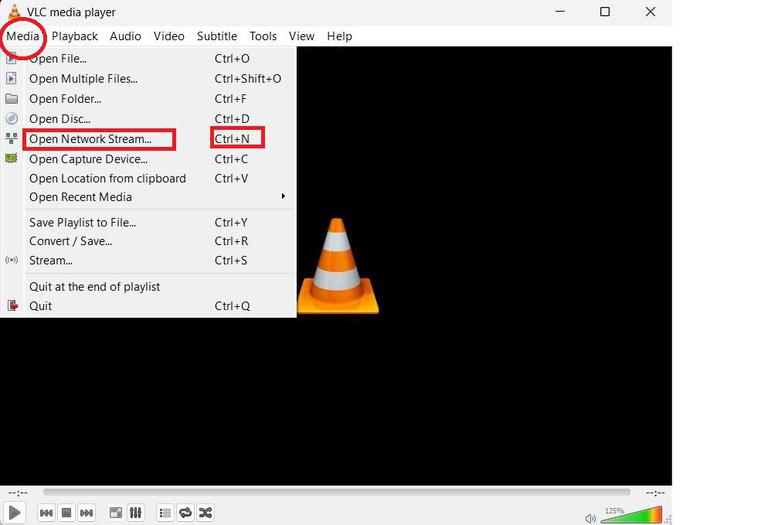Mute audio with the speaker icon
The width and height of the screenshot is (768, 525).
tap(590, 518)
